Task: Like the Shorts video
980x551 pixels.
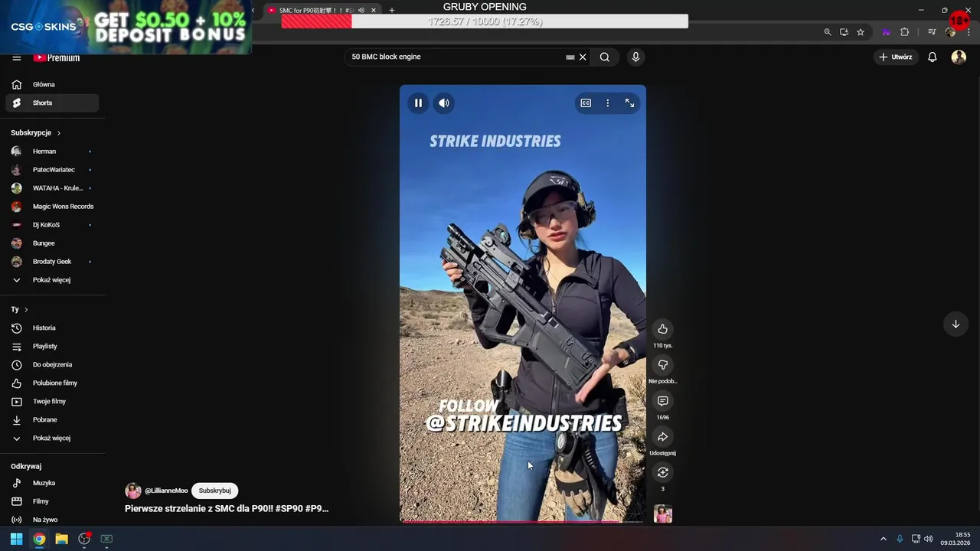Action: (663, 329)
